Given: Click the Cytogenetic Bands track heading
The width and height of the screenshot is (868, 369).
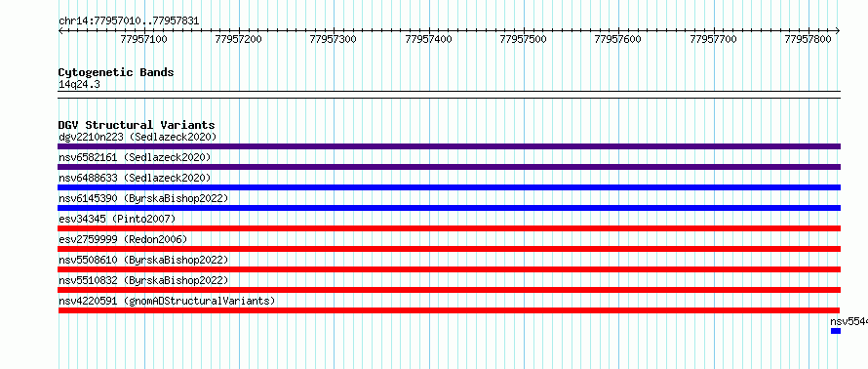Looking at the screenshot, I should click(116, 72).
